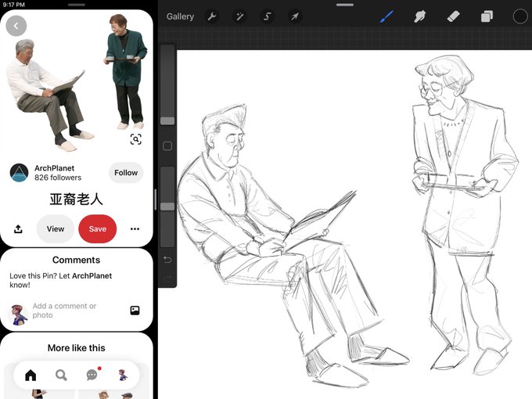Click the bold ArchPlanet mention in comments
This screenshot has width=532, height=399.
92,275
